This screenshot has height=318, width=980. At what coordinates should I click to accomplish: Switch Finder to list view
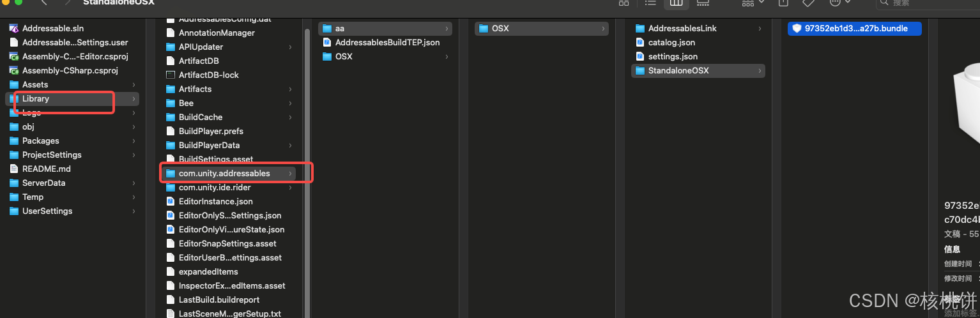(650, 3)
